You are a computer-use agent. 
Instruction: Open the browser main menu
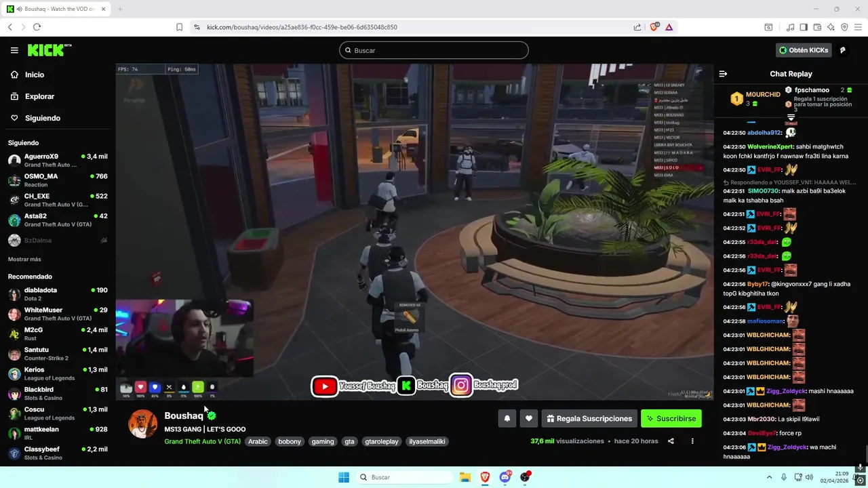[858, 27]
